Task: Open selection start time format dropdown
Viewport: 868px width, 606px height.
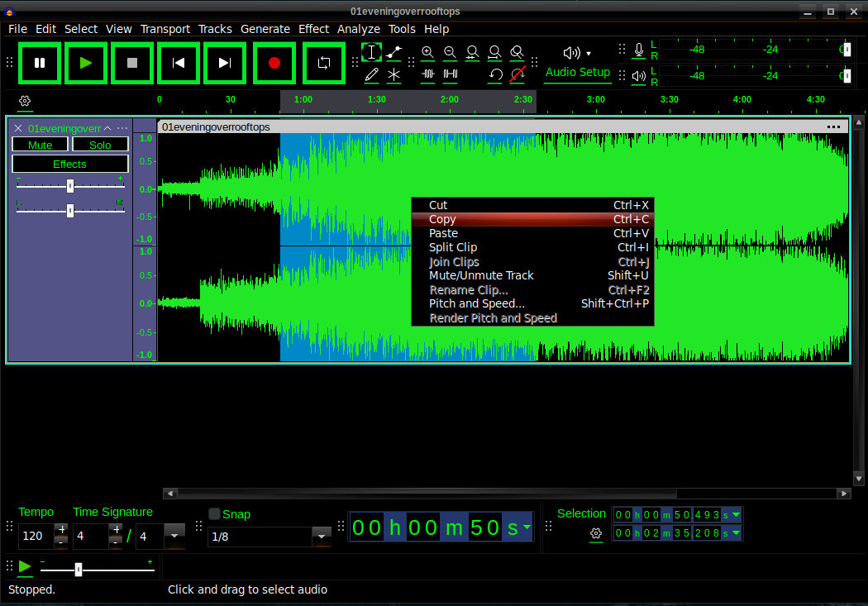Action: click(x=736, y=515)
